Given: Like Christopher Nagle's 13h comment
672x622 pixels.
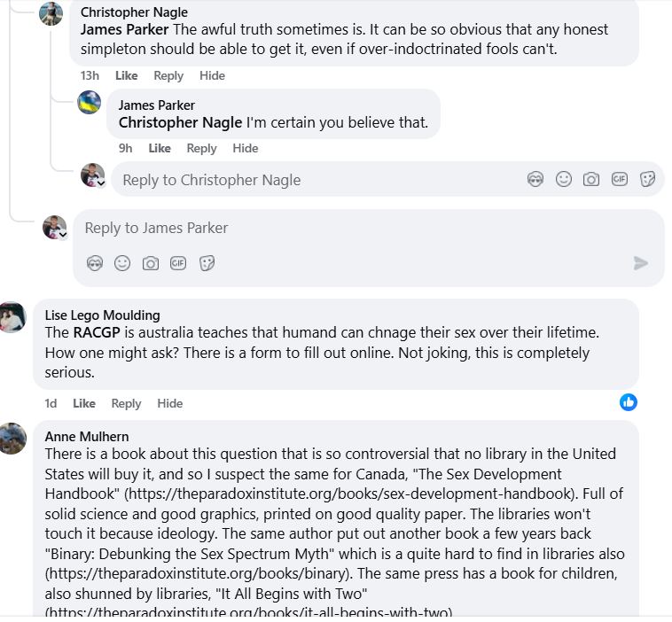Looking at the screenshot, I should [127, 75].
